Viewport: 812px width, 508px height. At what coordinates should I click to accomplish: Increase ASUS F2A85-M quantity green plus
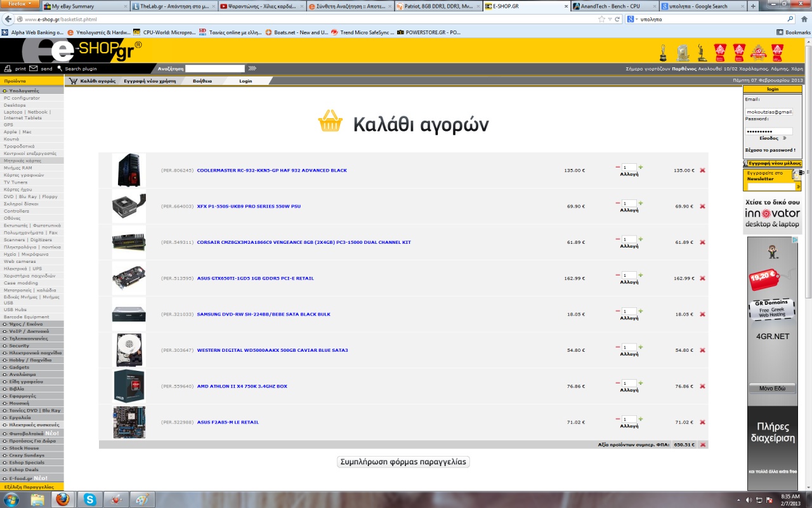click(x=641, y=418)
